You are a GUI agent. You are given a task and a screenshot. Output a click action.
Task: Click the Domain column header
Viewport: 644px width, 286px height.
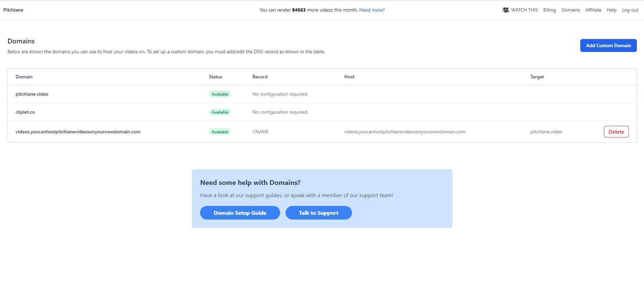tap(24, 77)
